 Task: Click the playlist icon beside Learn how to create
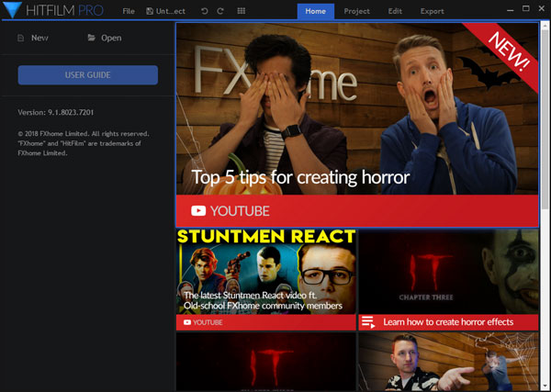(x=368, y=322)
